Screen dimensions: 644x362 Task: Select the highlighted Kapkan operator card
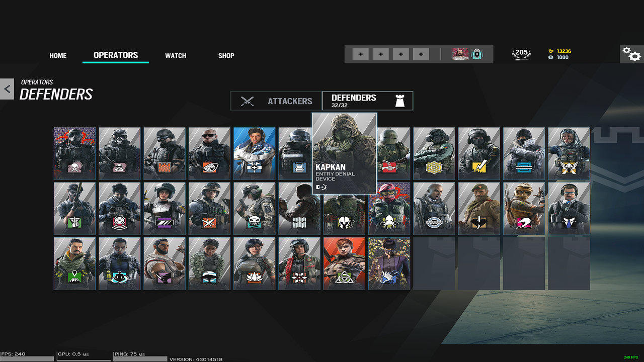(x=344, y=153)
